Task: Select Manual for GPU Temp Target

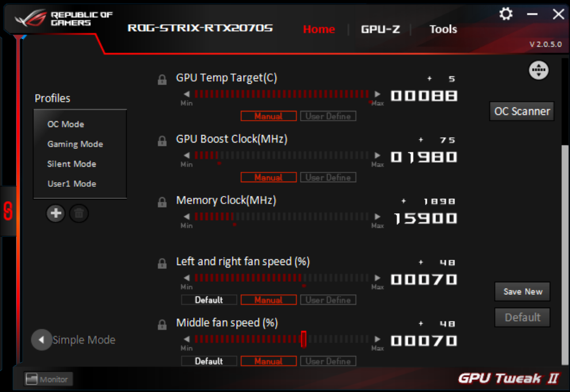Action: coord(269,116)
